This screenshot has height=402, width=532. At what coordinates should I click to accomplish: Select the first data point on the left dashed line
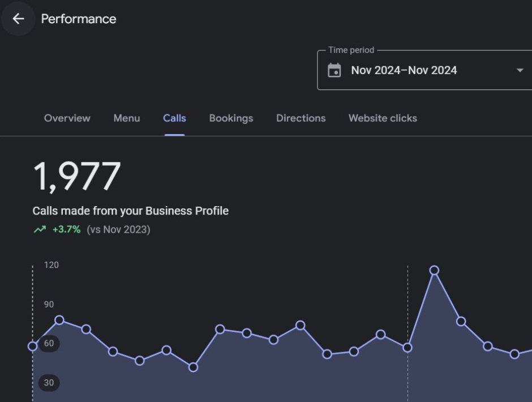click(33, 346)
